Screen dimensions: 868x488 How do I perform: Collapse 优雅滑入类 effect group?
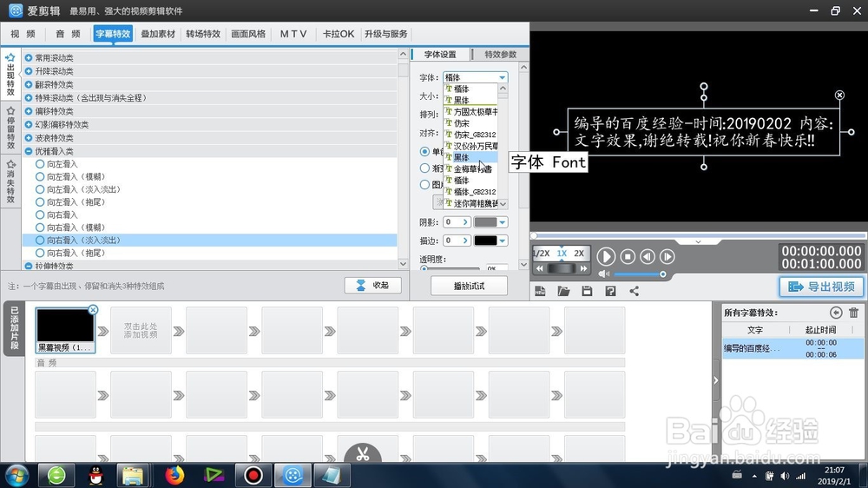[29, 151]
